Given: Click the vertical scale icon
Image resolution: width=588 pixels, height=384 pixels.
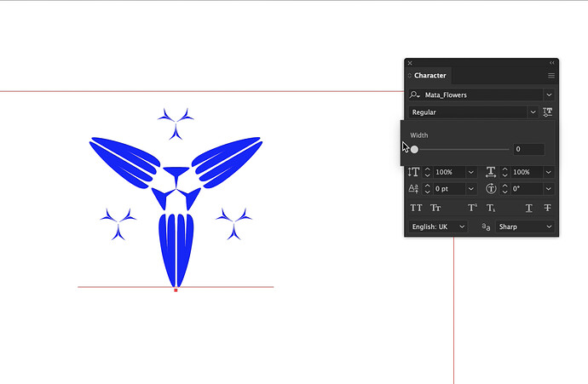Looking at the screenshot, I should [413, 172].
